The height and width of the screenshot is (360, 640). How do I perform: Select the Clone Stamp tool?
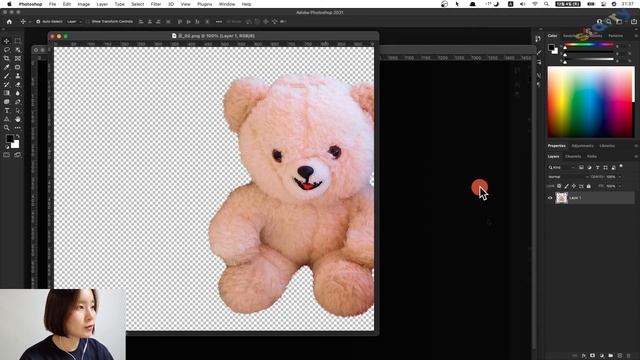[18, 76]
